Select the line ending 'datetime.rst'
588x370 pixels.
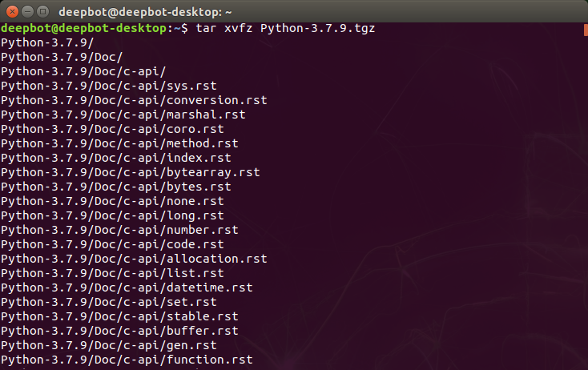[127, 288]
